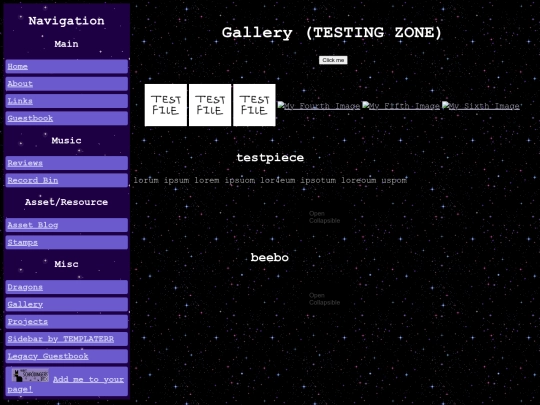Click the 'beebo' heading
540x405 pixels.
(x=270, y=258)
